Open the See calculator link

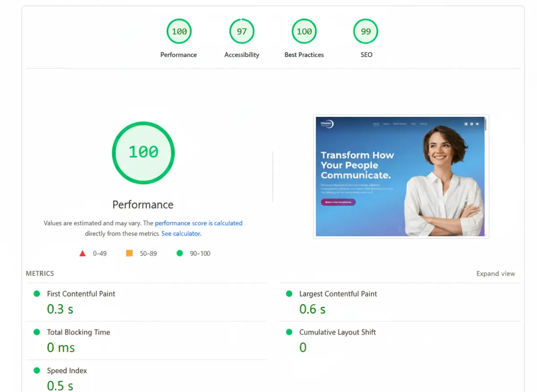click(x=181, y=233)
